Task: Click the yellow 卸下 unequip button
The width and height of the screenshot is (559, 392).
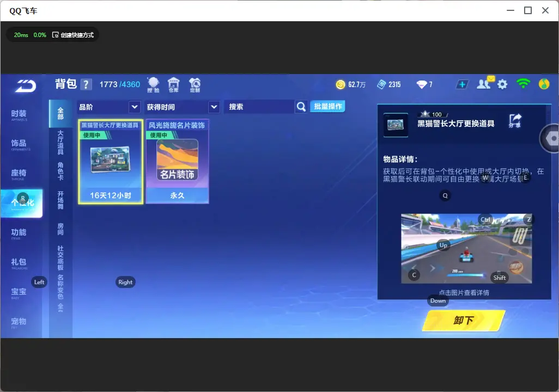Action: 464,320
